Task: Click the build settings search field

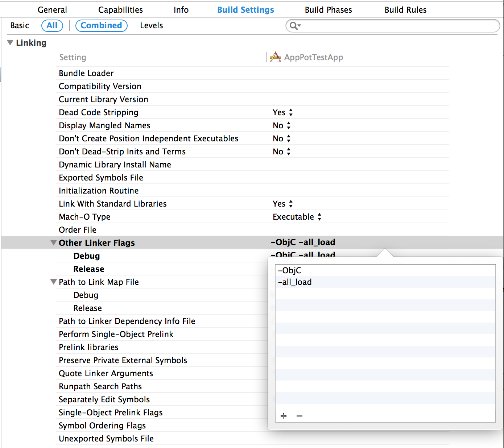Action: click(x=392, y=26)
